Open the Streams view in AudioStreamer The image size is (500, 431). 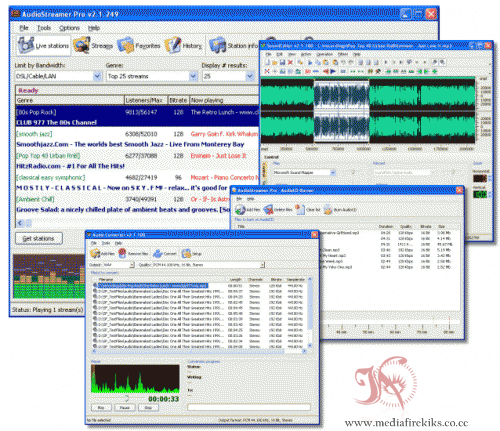(93, 45)
